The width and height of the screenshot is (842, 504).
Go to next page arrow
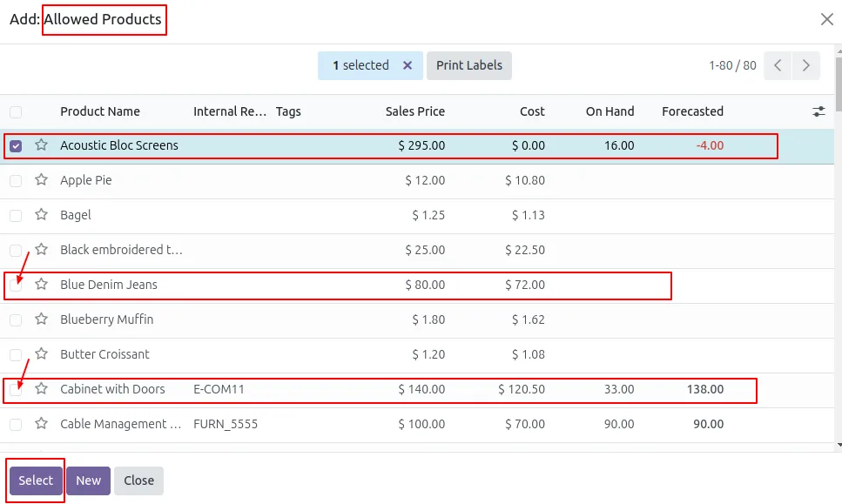[x=806, y=65]
